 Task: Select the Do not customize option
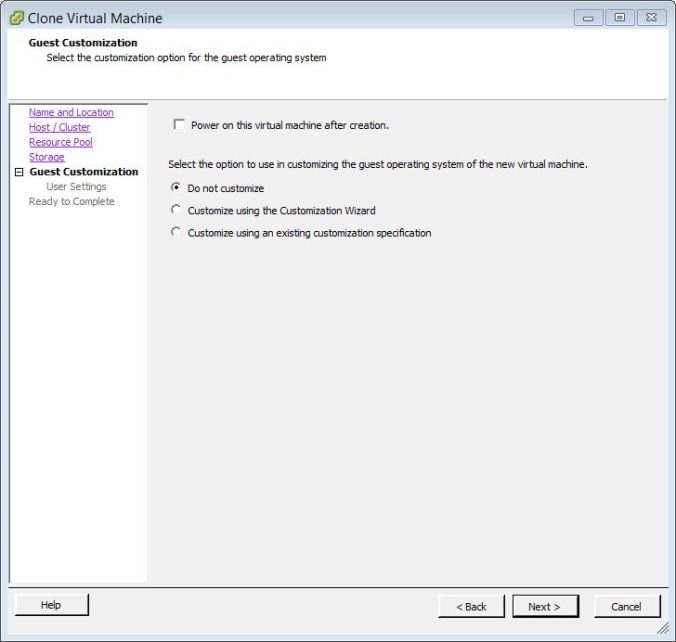pos(177,188)
